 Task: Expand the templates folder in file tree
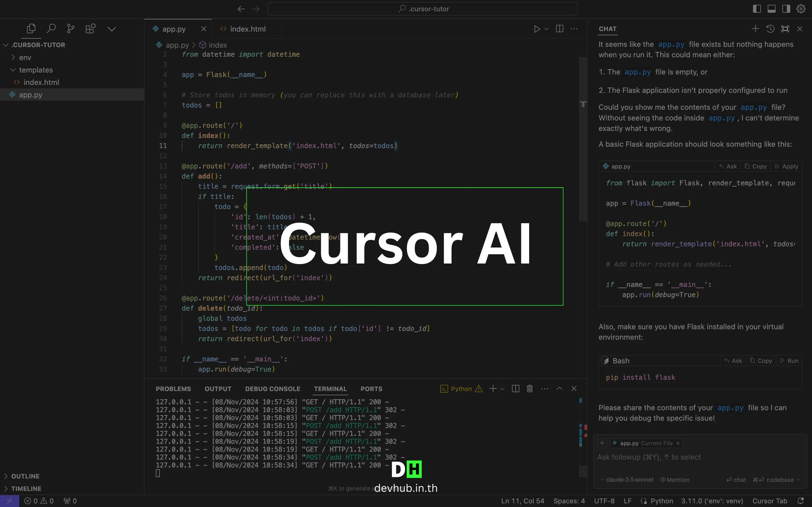tap(13, 70)
